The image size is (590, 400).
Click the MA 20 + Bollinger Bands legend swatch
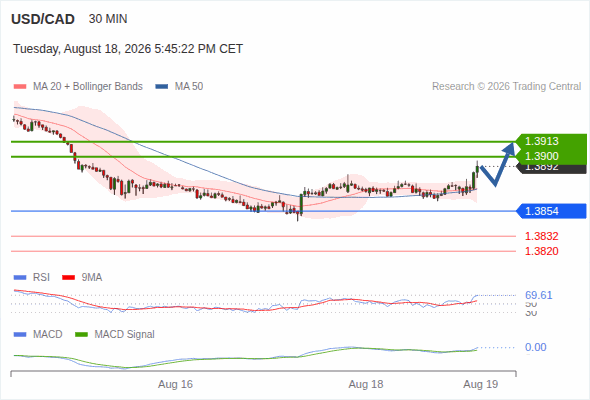coord(20,87)
